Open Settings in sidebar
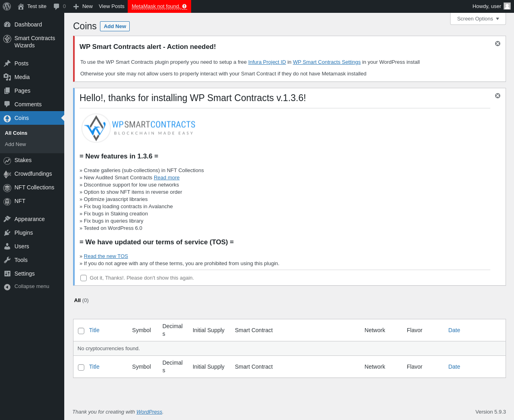This screenshot has height=420, width=514. pyautogui.click(x=32, y=274)
